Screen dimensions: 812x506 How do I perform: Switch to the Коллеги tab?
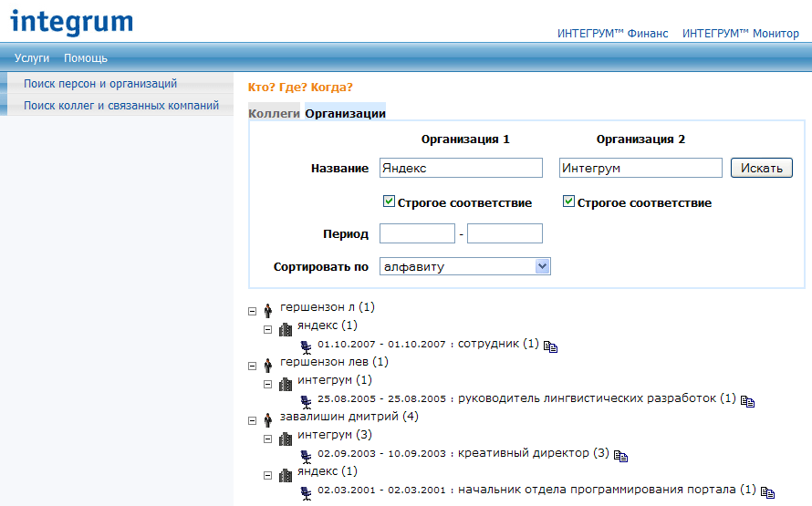(274, 113)
